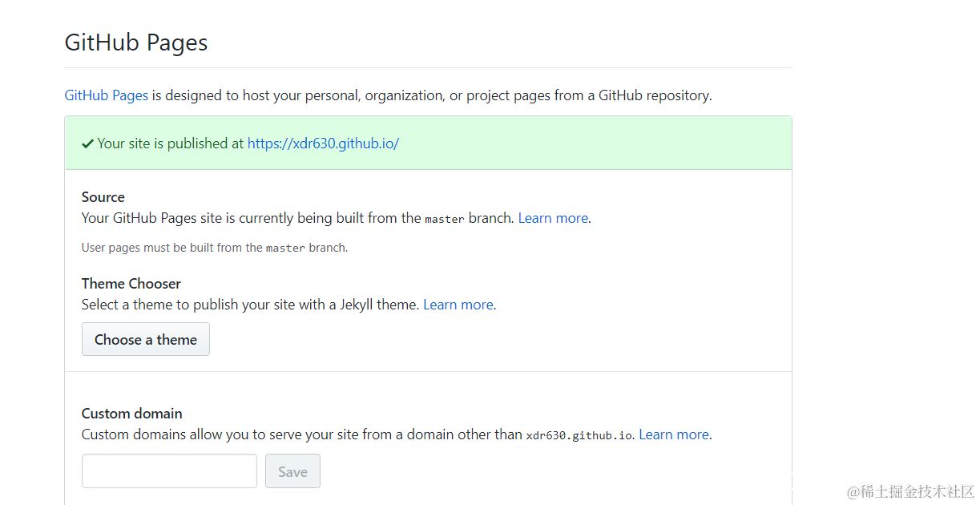Select the Theme Chooser section label
This screenshot has height=505, width=980.
tap(131, 284)
